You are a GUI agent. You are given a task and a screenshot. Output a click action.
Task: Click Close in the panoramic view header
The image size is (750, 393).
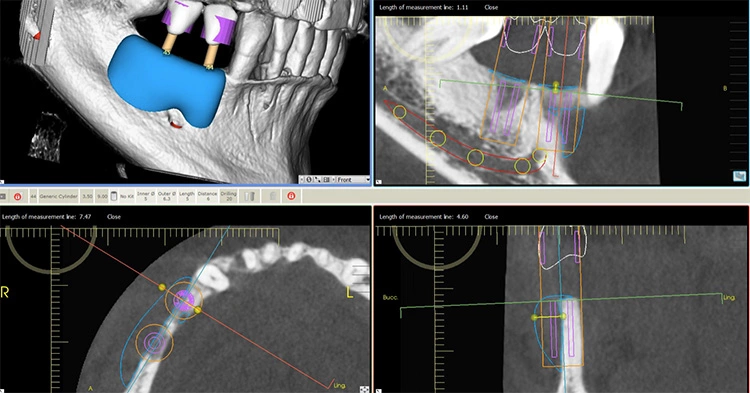coord(491,8)
